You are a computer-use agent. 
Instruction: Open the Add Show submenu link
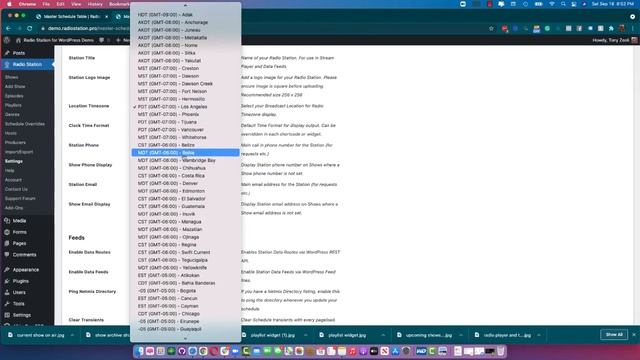(15, 87)
